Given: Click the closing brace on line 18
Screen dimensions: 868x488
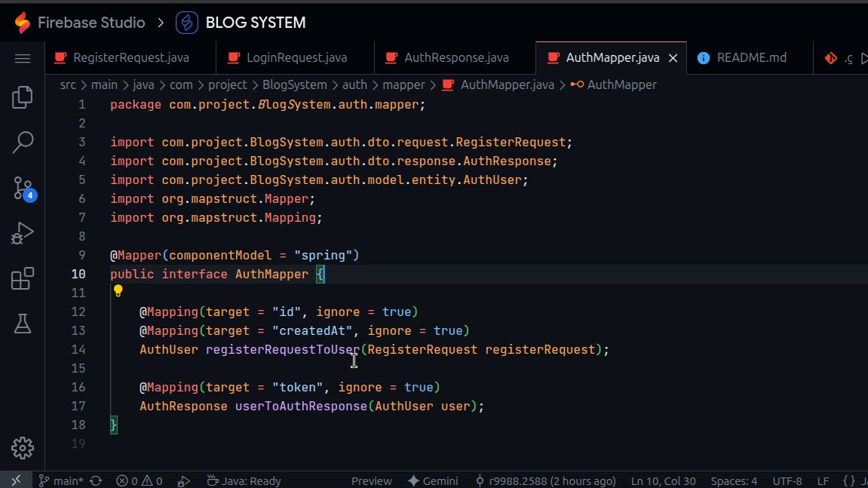Looking at the screenshot, I should point(113,425).
